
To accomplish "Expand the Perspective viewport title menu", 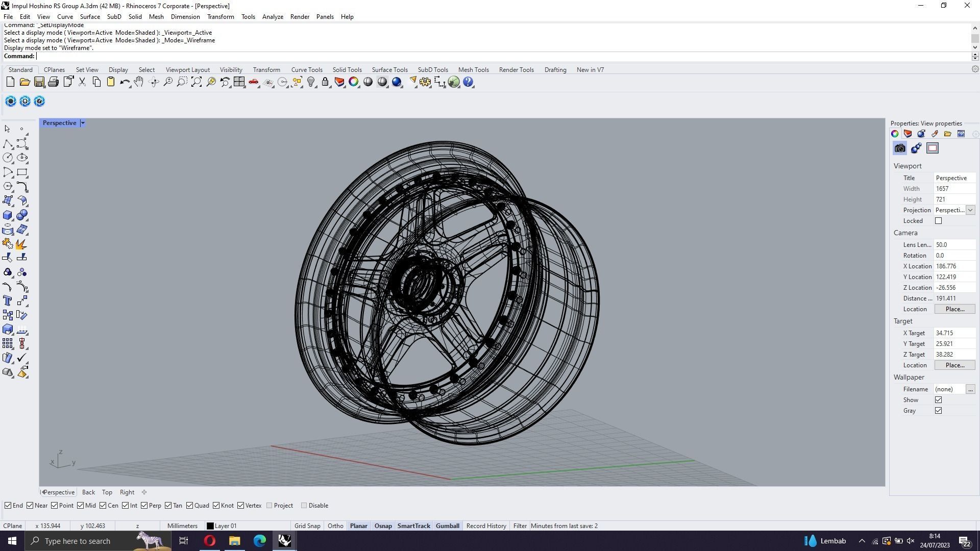I will 83,123.
